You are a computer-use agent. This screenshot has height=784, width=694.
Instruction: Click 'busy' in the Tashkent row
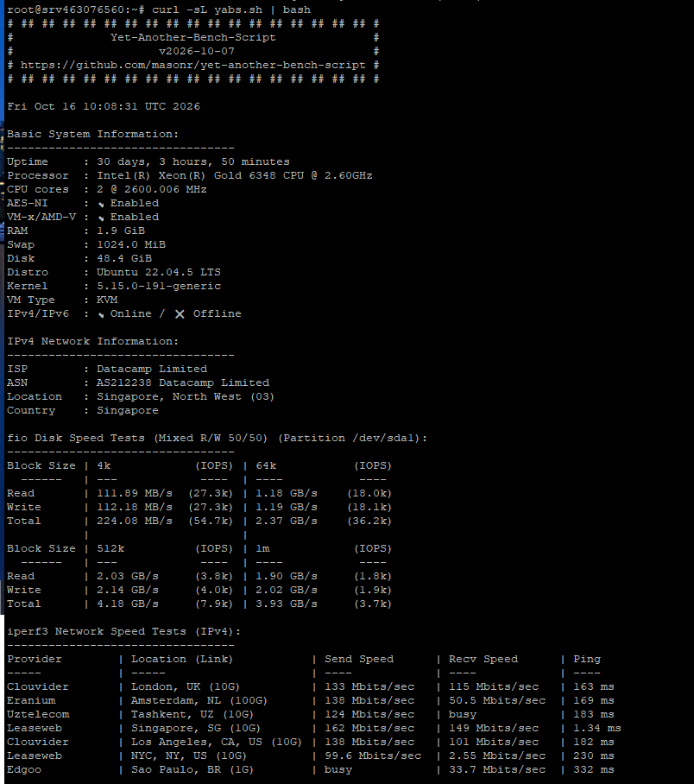(463, 715)
